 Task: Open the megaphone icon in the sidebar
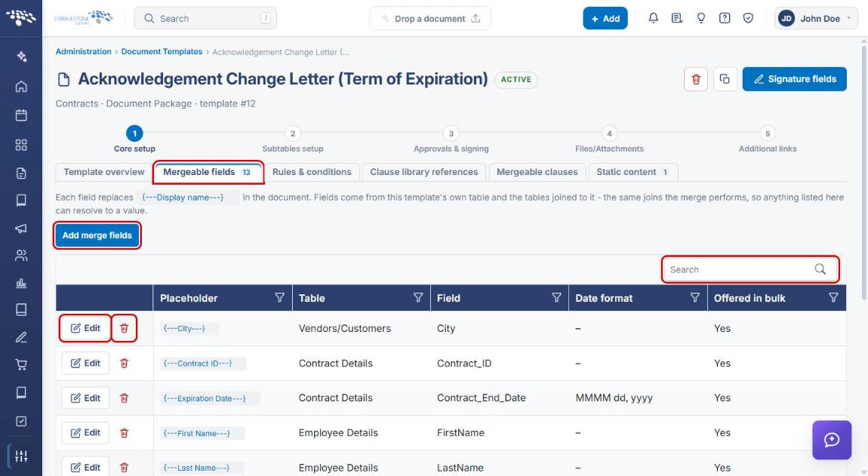(21, 228)
